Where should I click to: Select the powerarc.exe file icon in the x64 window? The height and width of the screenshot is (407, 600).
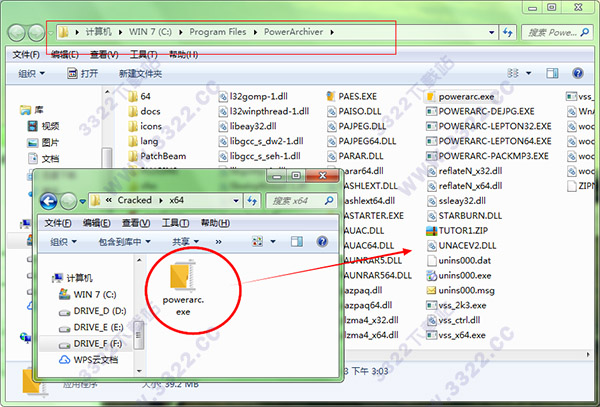pyautogui.click(x=183, y=275)
